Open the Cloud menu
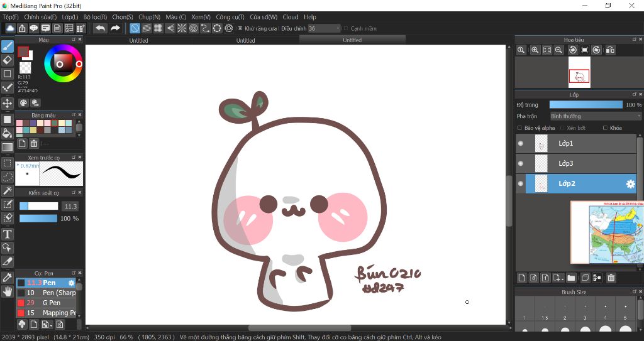This screenshot has width=644, height=341. [x=291, y=17]
